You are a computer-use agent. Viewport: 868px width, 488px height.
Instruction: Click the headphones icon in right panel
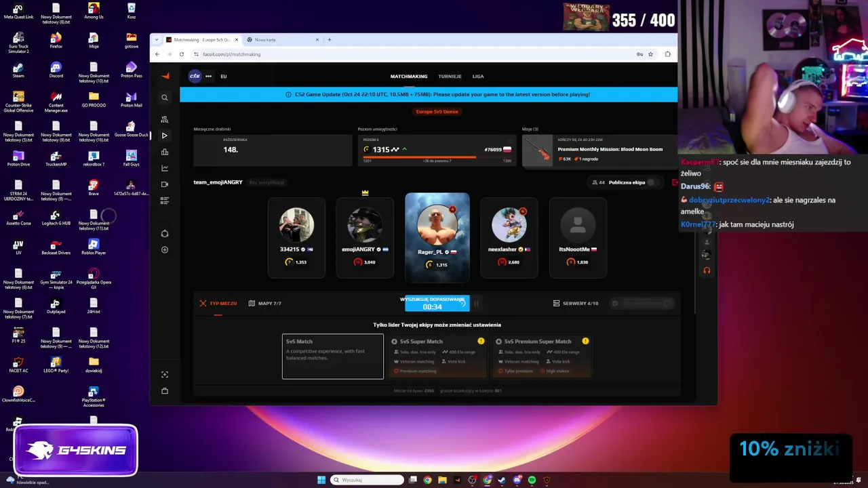click(707, 270)
